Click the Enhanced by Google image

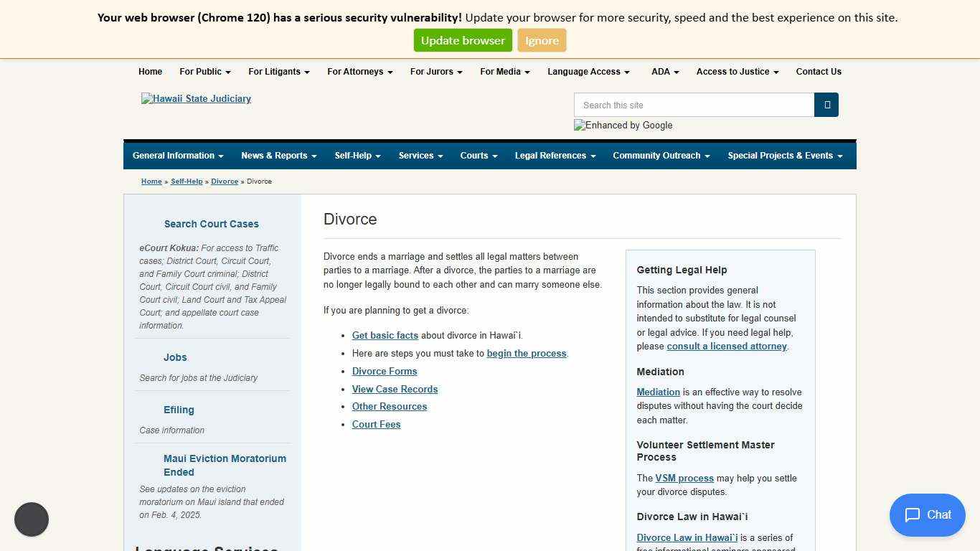(623, 126)
